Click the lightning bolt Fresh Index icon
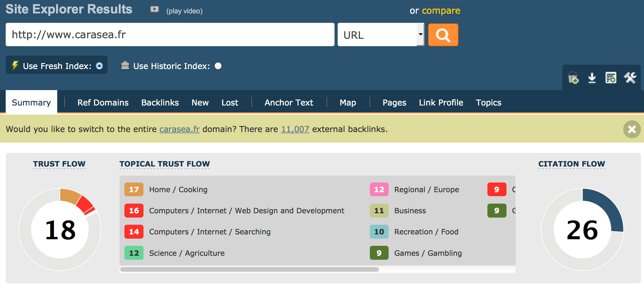 tap(15, 65)
